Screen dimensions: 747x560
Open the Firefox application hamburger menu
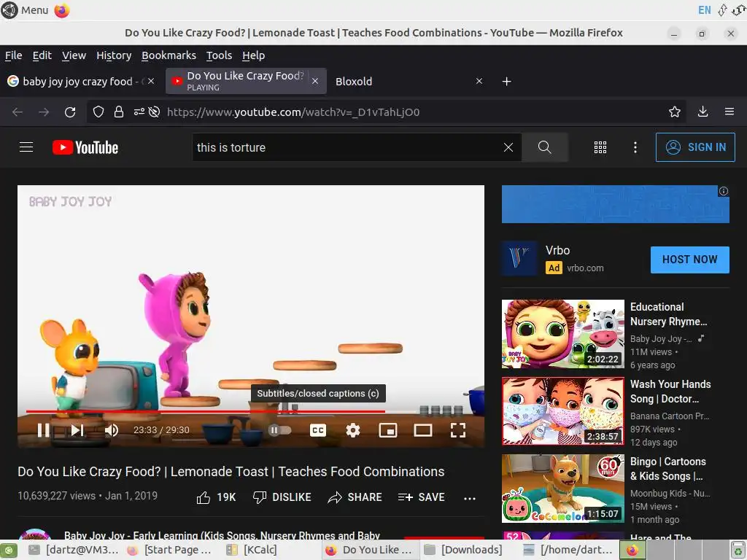(x=729, y=112)
